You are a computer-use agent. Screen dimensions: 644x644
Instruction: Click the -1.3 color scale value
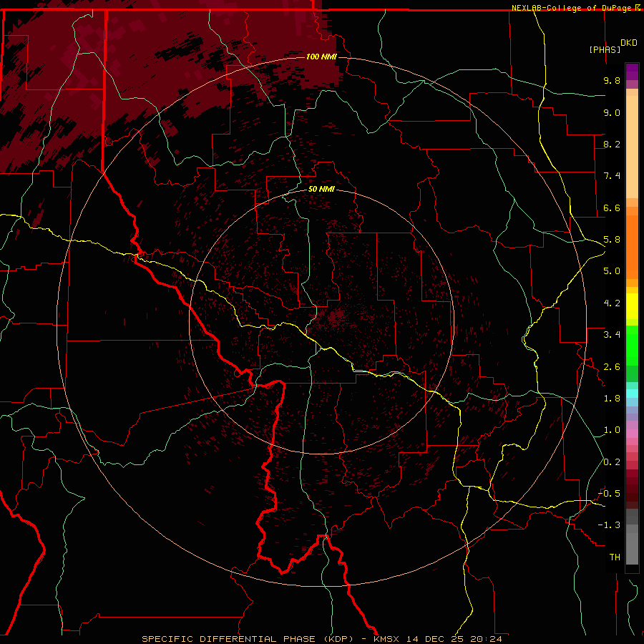click(x=609, y=525)
